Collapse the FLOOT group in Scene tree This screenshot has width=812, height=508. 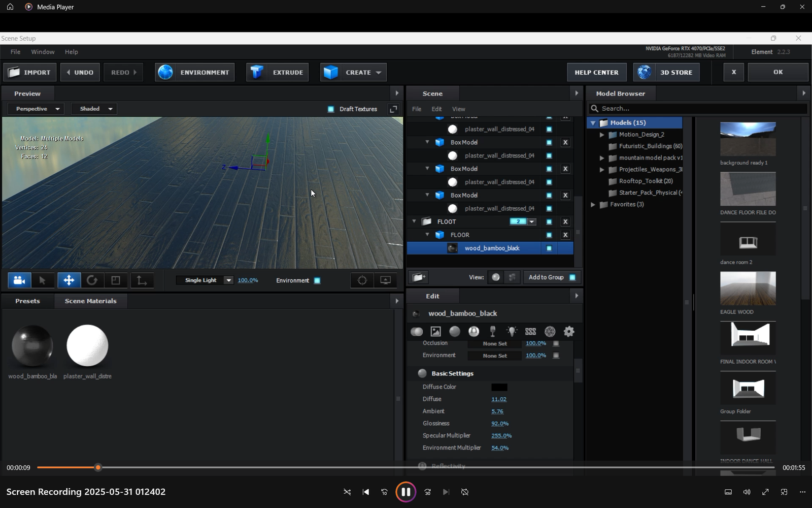(414, 221)
